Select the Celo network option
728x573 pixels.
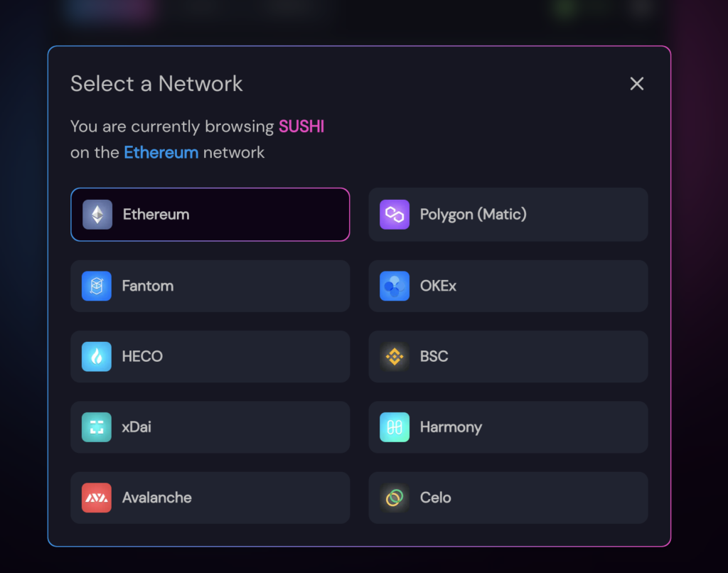[508, 498]
